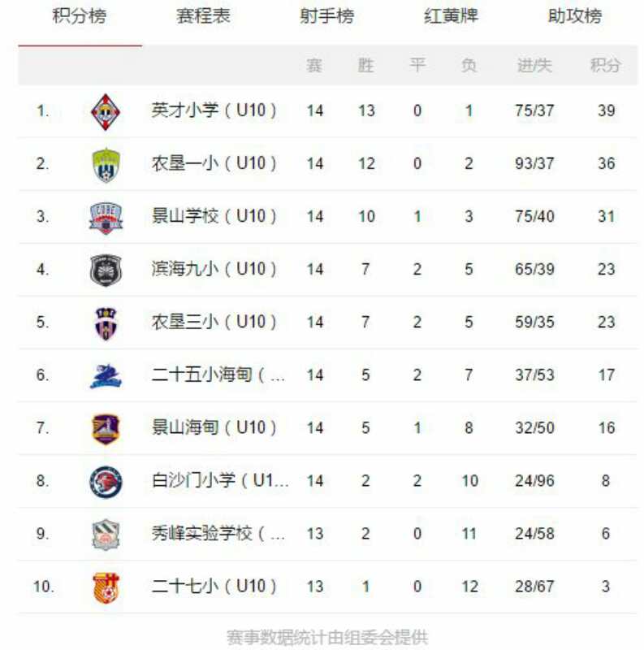This screenshot has width=644, height=650.
Task: Click the 白沙门小学 round navy emblem
Action: (106, 482)
